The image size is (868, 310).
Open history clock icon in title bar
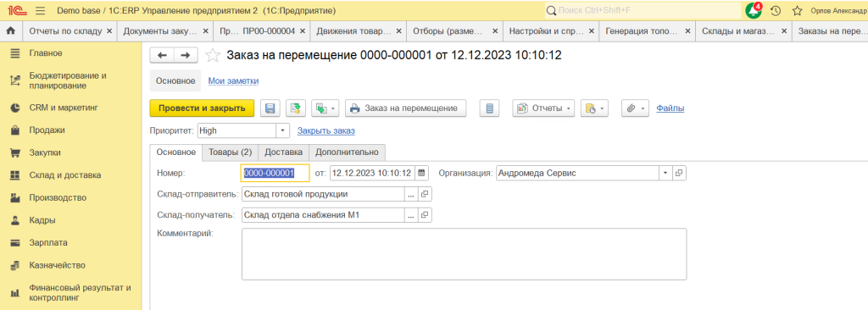click(776, 10)
